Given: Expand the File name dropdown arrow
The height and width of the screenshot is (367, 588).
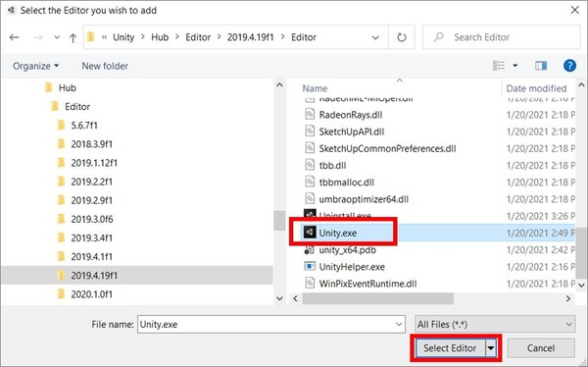Looking at the screenshot, I should (399, 324).
